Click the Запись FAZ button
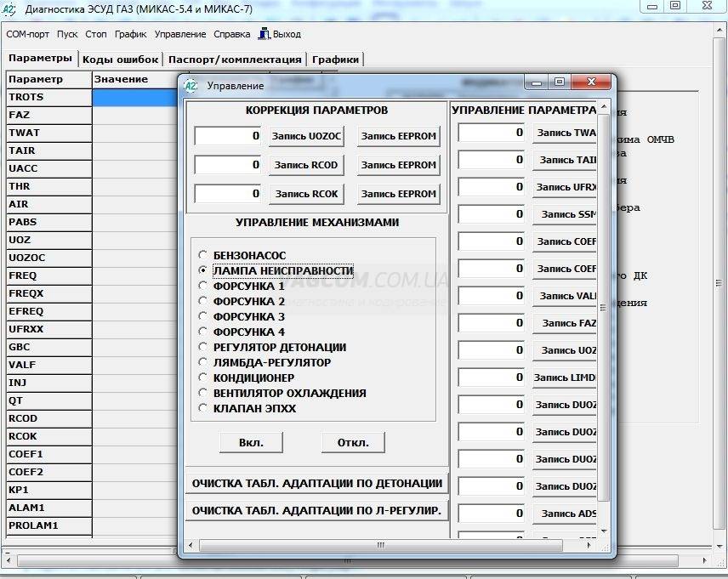728x579 pixels. (565, 323)
